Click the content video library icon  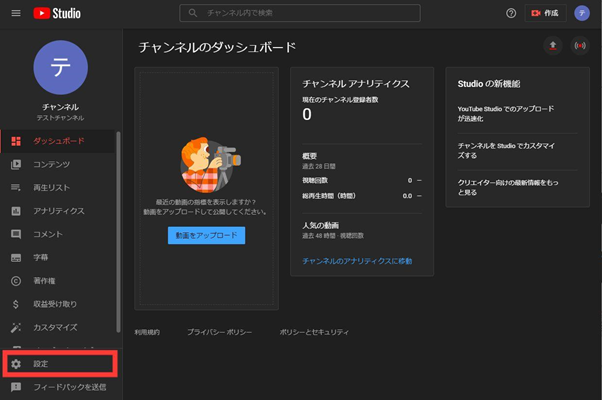(16, 164)
